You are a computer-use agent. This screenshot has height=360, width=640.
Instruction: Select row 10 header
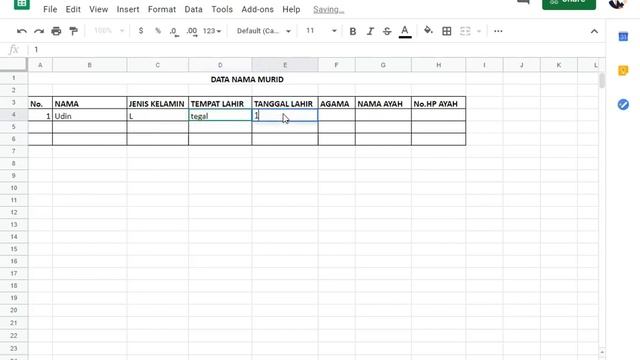[13, 188]
